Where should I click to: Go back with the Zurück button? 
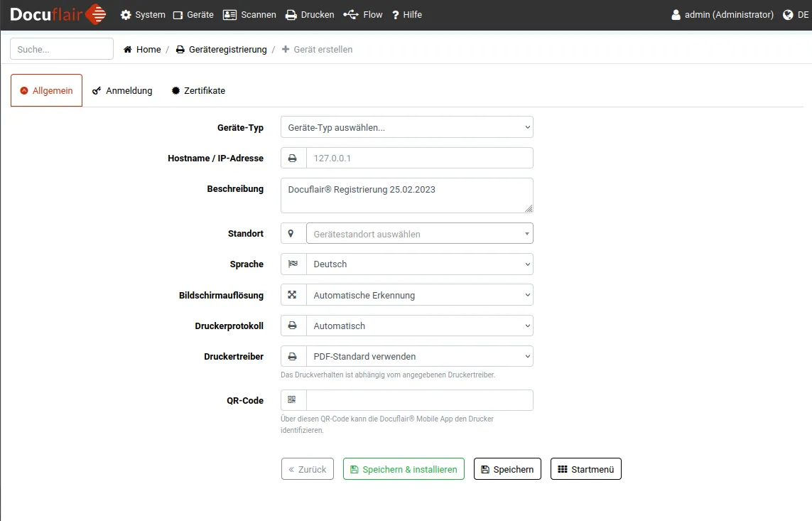[x=307, y=469]
